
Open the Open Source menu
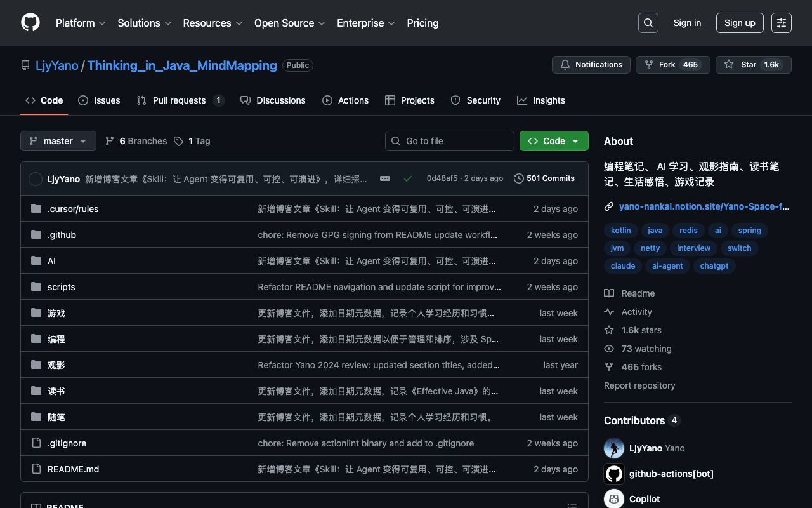(289, 23)
